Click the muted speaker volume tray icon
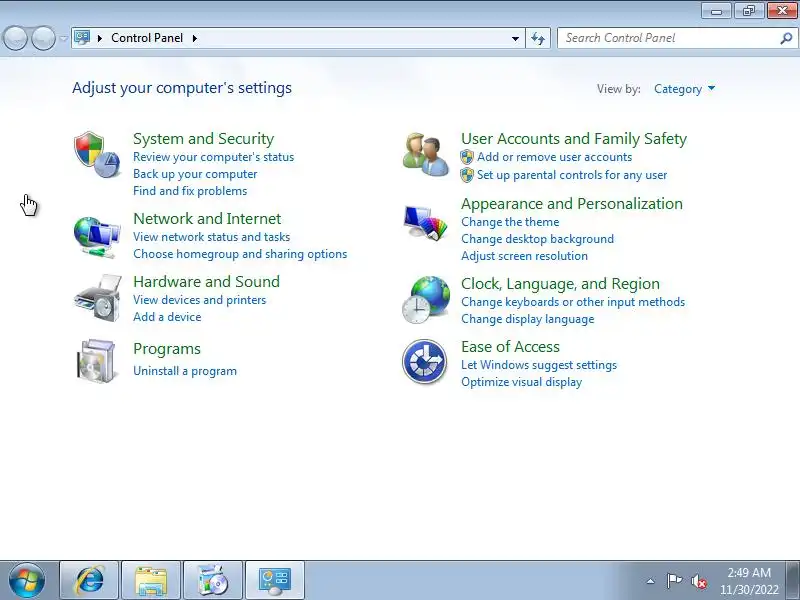The width and height of the screenshot is (800, 600). point(698,581)
